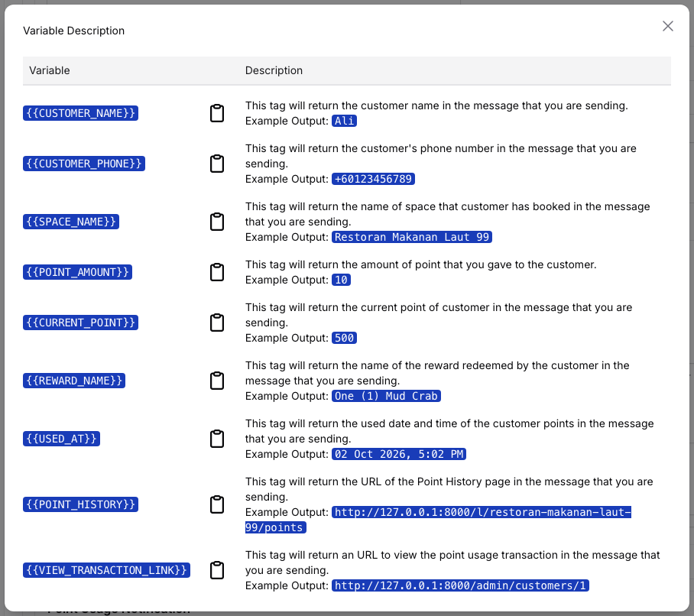Click example output 'Restoran Makanan Laut 99'
The height and width of the screenshot is (616, 694).
click(x=412, y=237)
